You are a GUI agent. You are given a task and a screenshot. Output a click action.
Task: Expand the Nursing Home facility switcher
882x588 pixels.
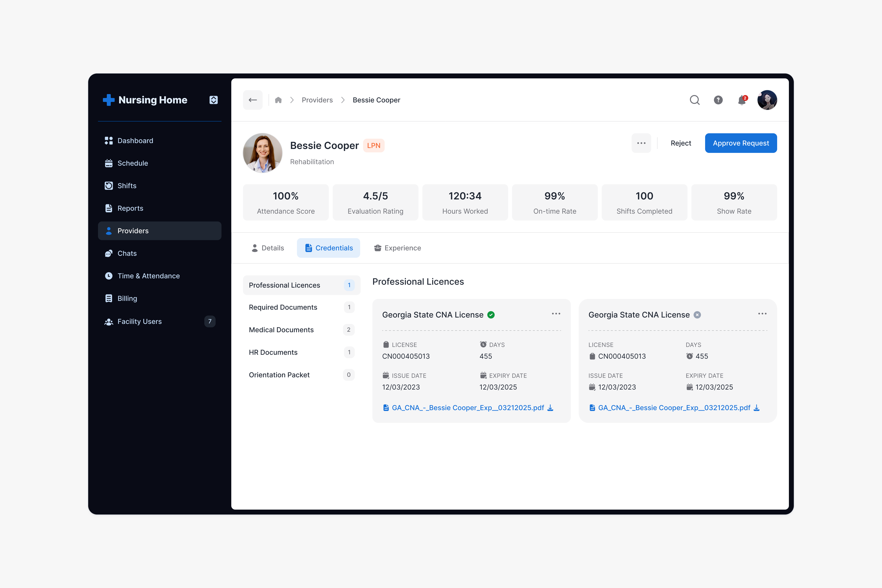213,100
